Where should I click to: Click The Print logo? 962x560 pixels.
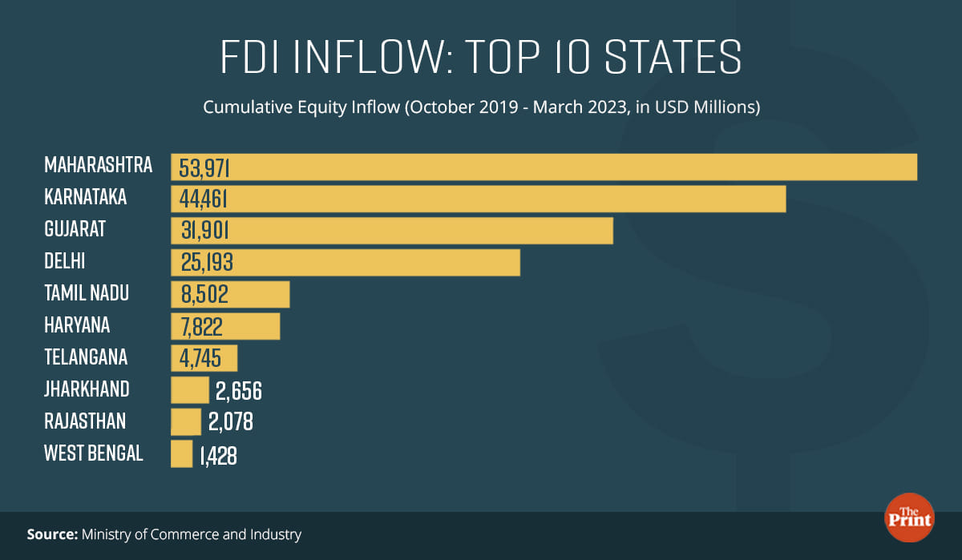point(909,518)
